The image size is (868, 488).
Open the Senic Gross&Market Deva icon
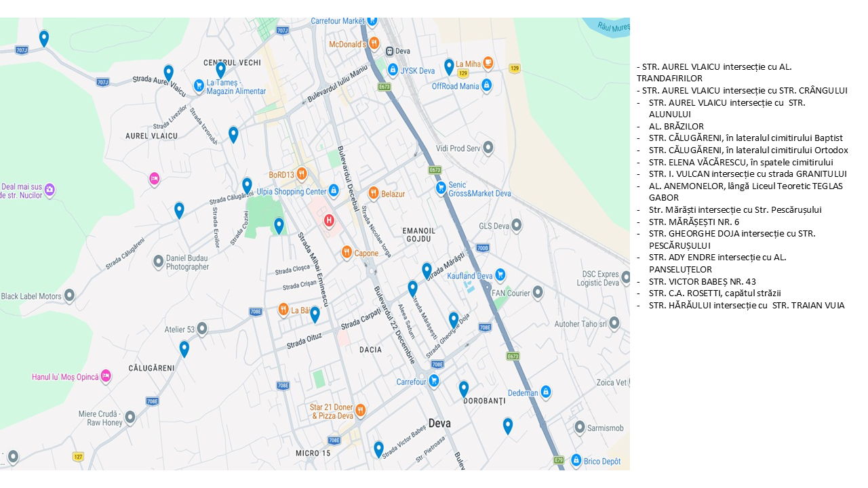(x=441, y=187)
